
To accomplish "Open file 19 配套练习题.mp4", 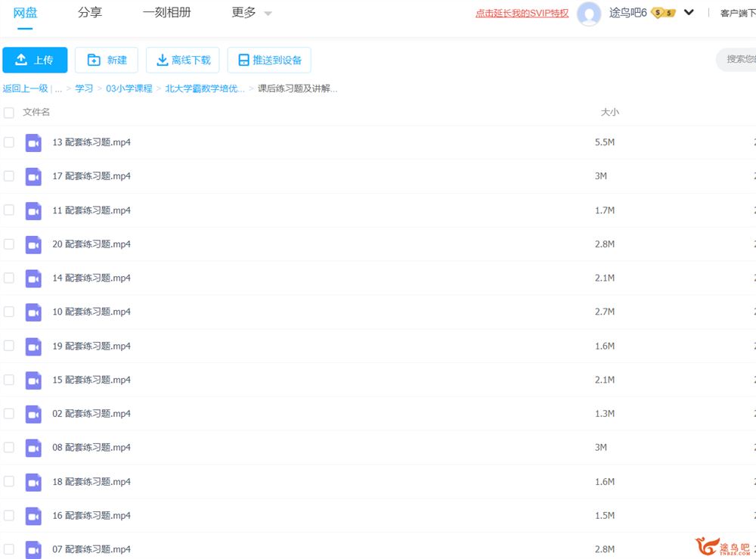I will 91,346.
